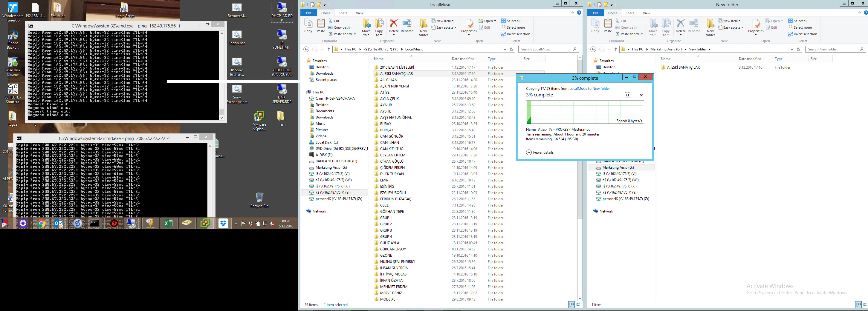868x311 pixels.
Task: Expand Move to dropdown in LocalMusic
Action: pyautogui.click(x=366, y=35)
